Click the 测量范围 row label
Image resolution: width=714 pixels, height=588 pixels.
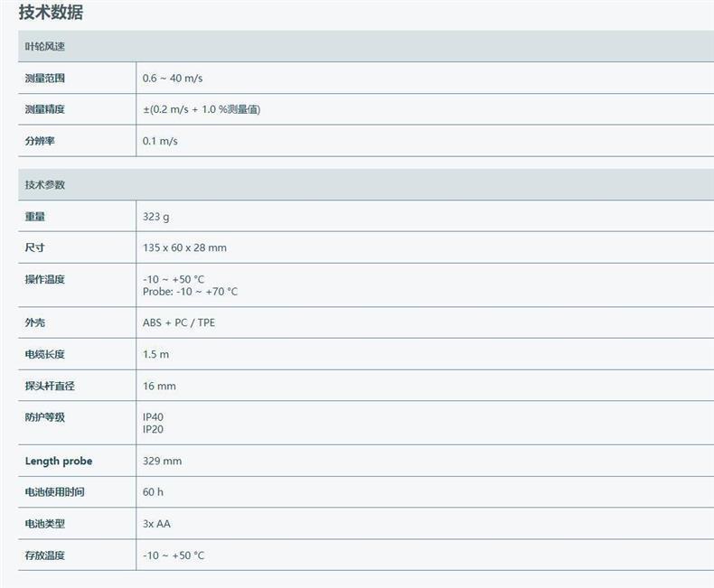click(44, 79)
